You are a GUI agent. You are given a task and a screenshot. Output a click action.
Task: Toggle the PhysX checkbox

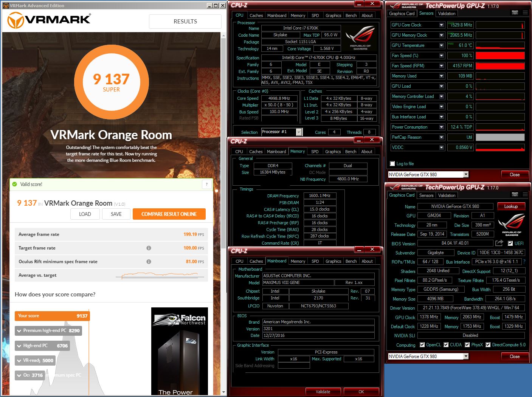point(467,345)
